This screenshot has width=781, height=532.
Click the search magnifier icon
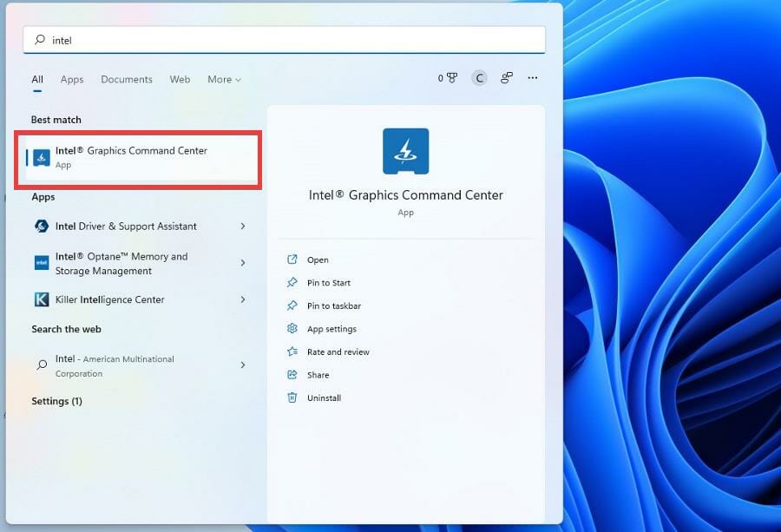pos(37,39)
